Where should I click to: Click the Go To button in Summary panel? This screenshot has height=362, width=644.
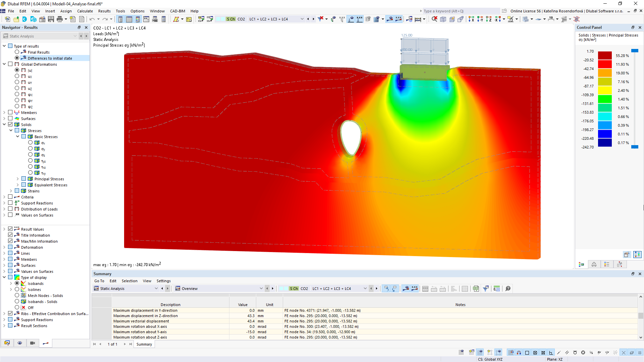pos(99,281)
